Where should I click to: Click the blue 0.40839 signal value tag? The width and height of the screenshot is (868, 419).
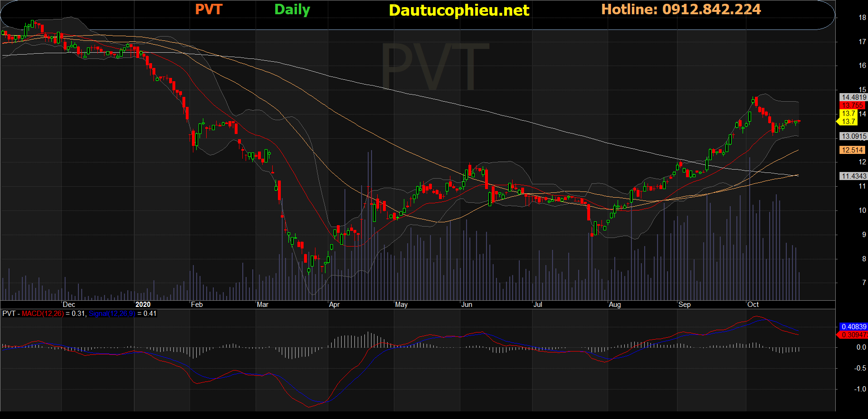tap(854, 327)
